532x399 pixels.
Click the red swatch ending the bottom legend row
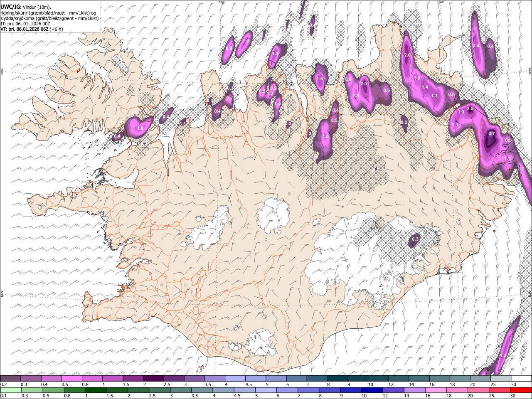coord(521,390)
